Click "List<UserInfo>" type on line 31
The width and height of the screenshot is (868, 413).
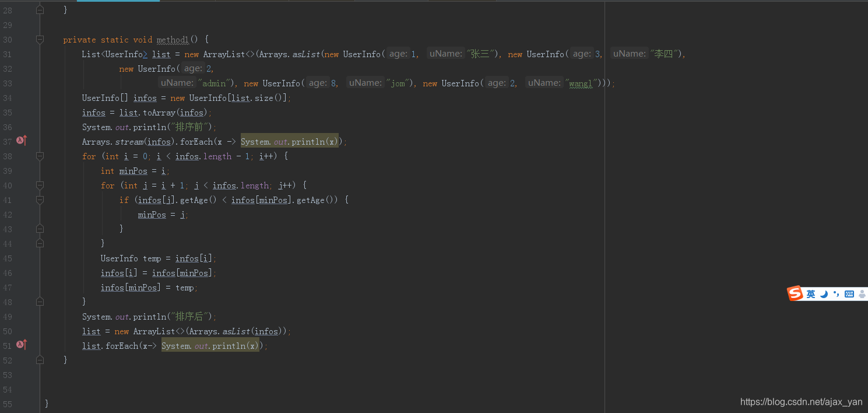coord(114,54)
